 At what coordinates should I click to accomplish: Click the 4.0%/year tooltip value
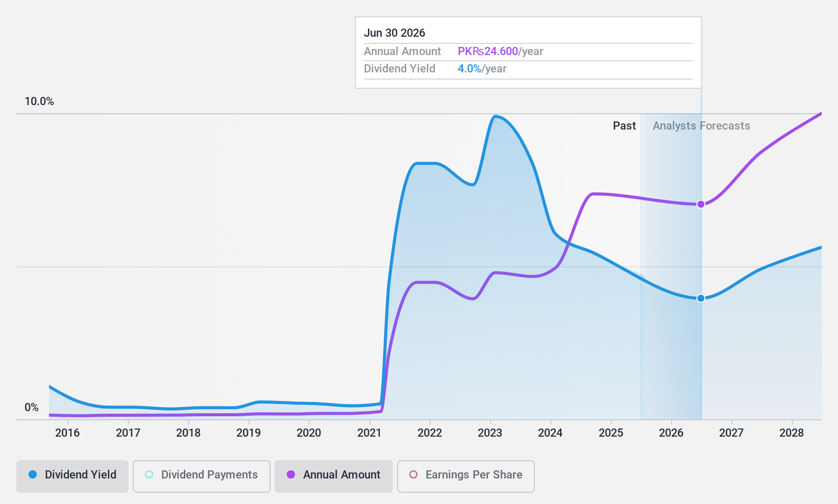482,69
